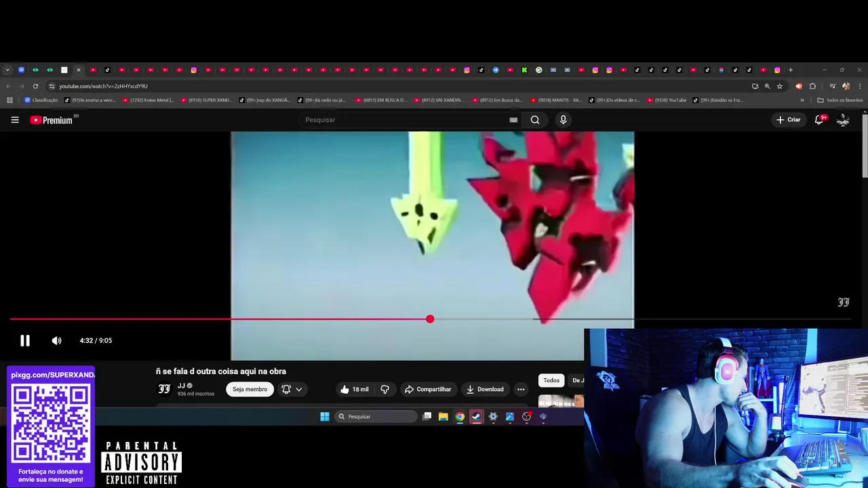
Task: Open the on-screen keyboard icon in search
Action: click(x=513, y=120)
